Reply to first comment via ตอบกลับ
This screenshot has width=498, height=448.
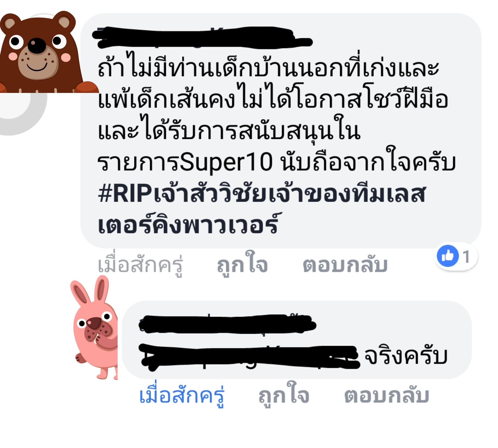coord(345,265)
